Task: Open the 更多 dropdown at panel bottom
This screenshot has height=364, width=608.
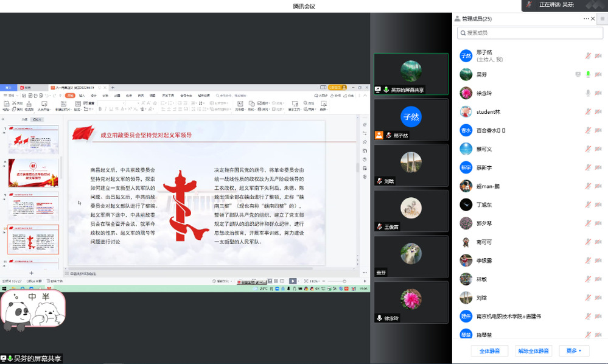Action: [573, 351]
